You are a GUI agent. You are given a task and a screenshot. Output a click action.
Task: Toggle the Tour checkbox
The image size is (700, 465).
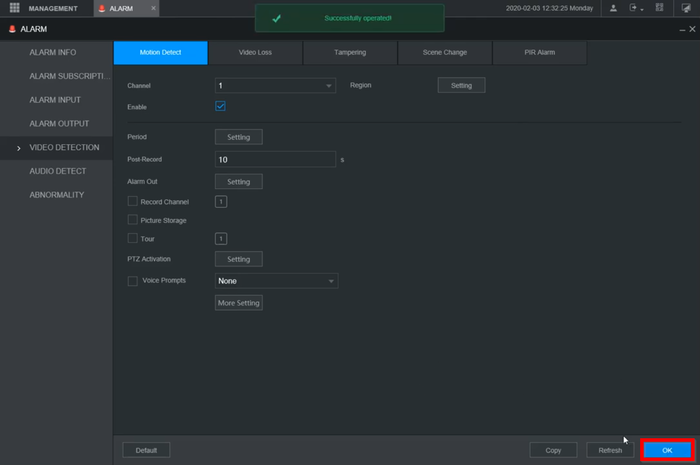click(133, 238)
